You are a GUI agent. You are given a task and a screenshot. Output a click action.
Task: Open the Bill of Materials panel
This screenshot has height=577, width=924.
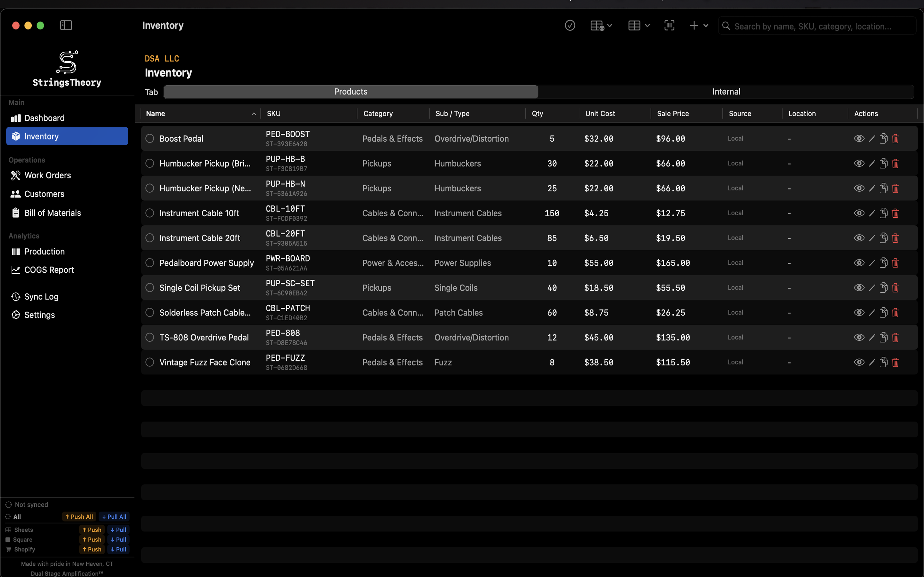click(53, 213)
